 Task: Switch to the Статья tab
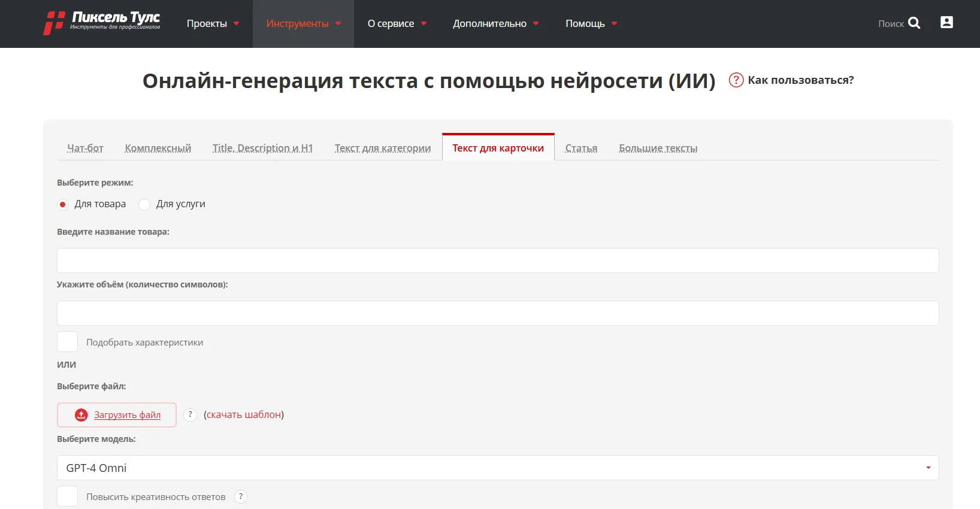[x=581, y=148]
